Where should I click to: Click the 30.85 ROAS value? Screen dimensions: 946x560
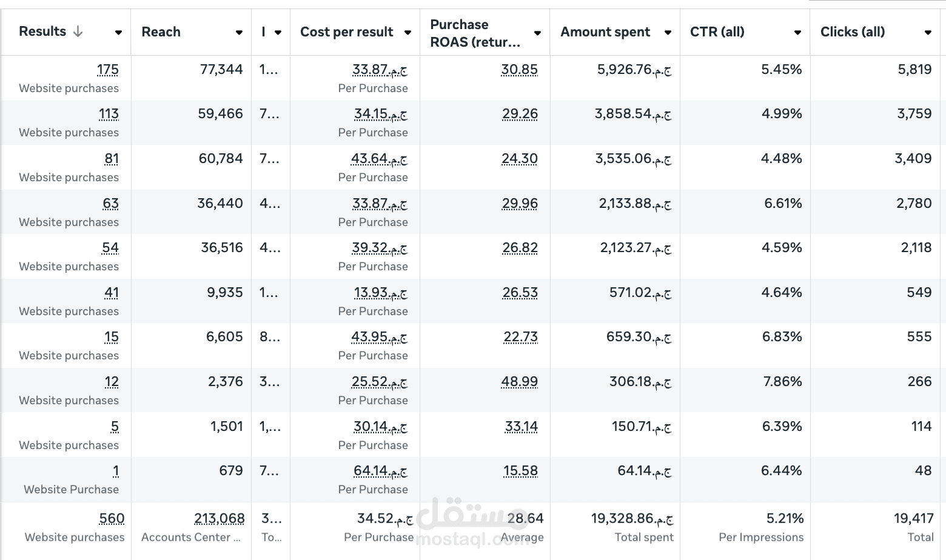point(520,70)
